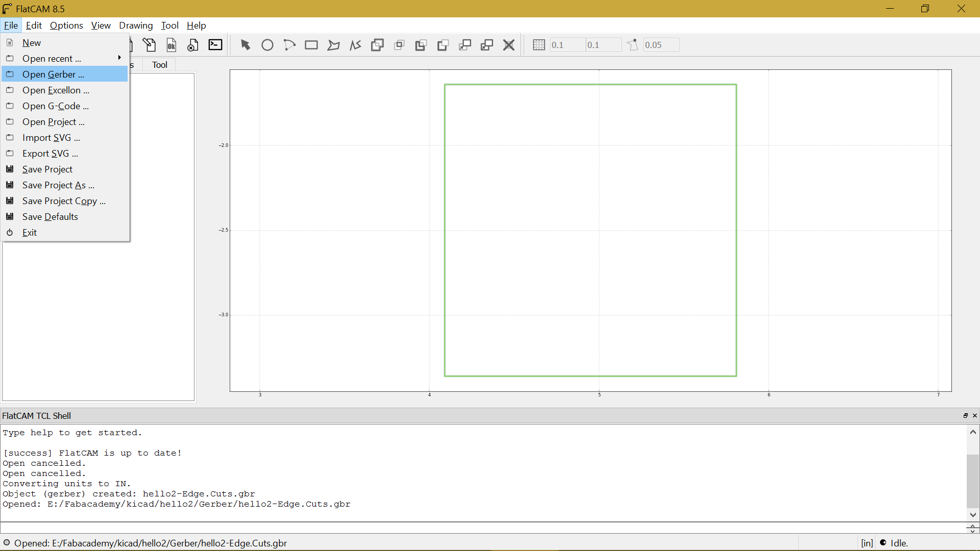Image resolution: width=980 pixels, height=551 pixels.
Task: Expand the Open recent submenu
Action: (x=65, y=59)
